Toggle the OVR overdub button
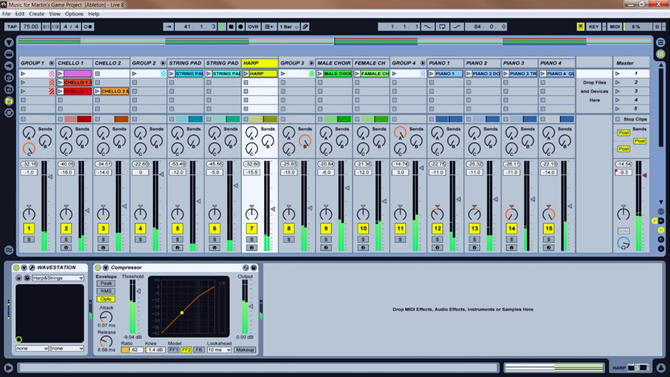Screen dimensions: 670x377 (x=253, y=27)
